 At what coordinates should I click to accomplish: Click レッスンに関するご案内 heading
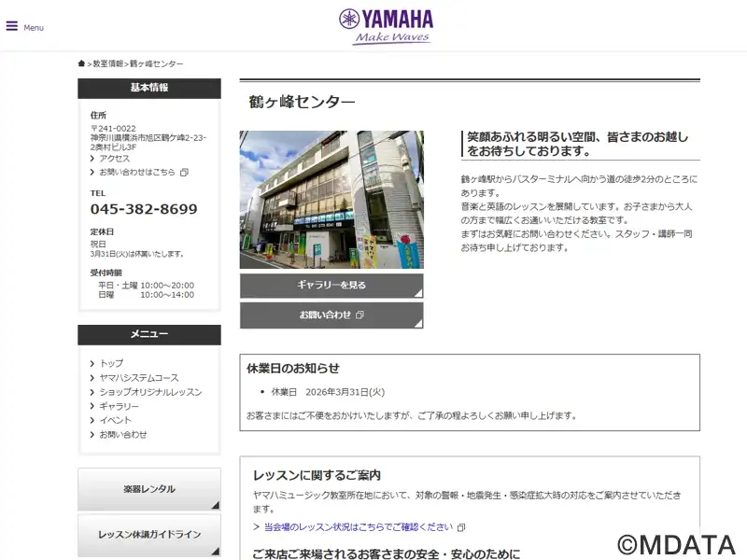tap(317, 476)
